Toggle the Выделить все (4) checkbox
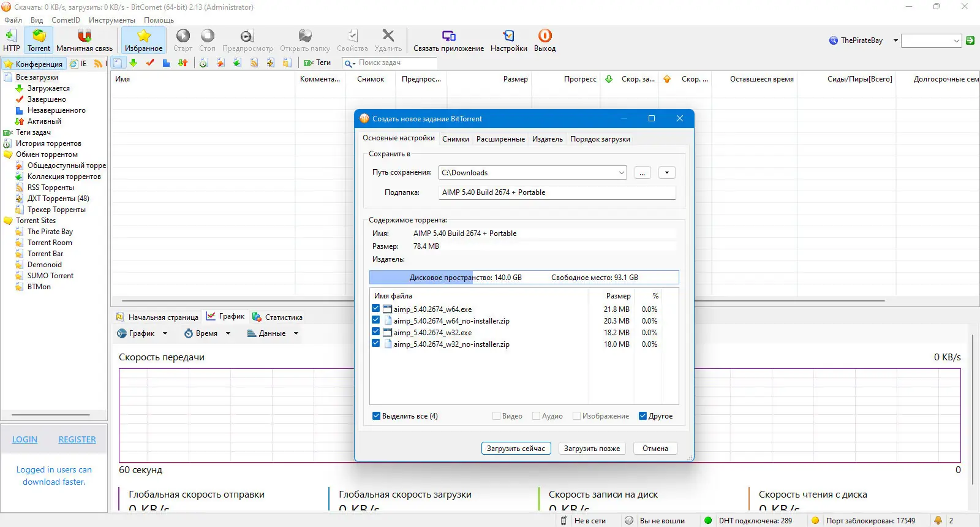Screen dimensions: 980x527 [x=376, y=415]
